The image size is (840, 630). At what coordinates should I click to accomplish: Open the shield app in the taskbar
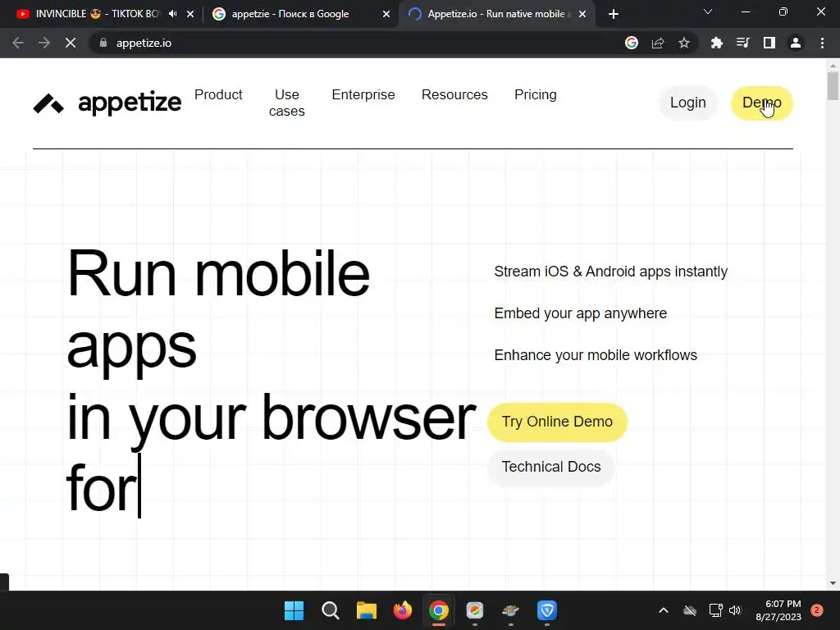coord(547,610)
